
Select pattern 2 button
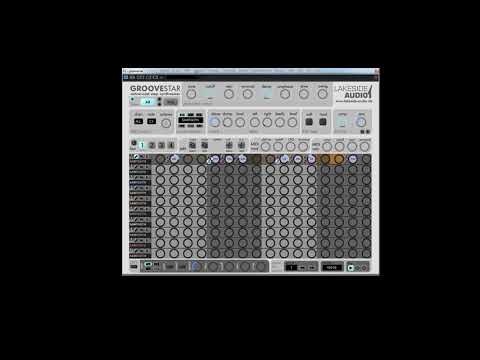[152, 145]
